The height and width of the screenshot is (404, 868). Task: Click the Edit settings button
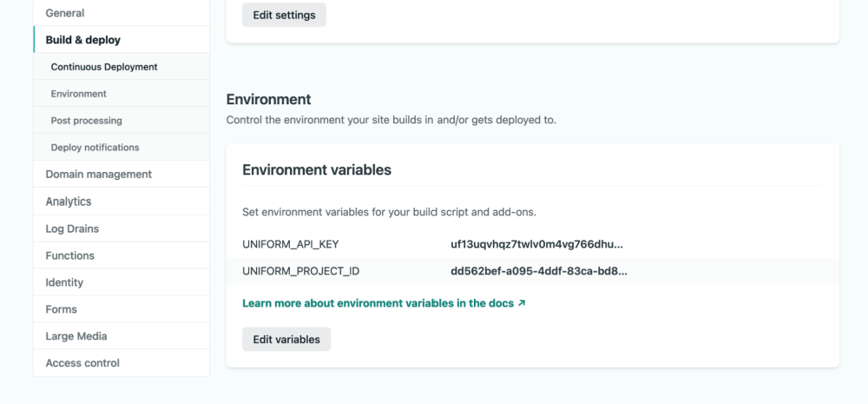284,15
